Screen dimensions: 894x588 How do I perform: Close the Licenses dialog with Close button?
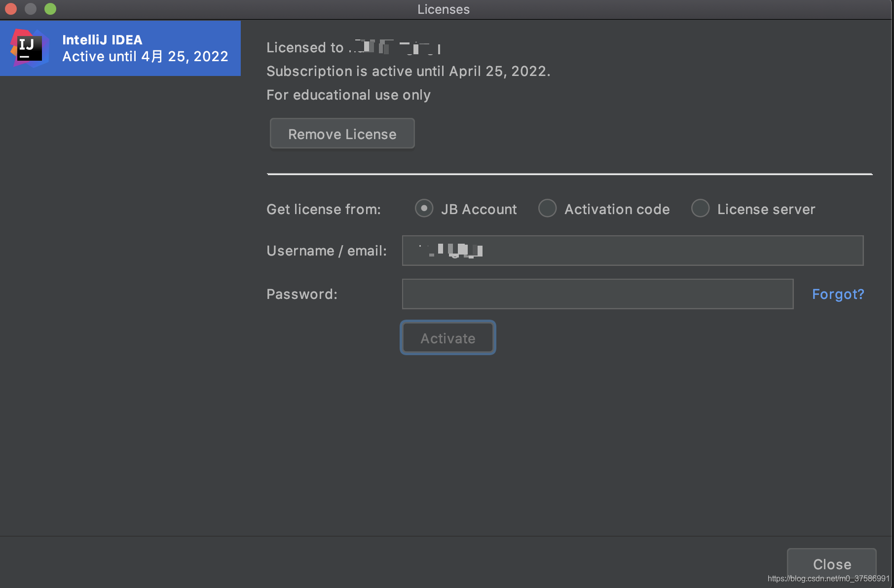pyautogui.click(x=832, y=564)
